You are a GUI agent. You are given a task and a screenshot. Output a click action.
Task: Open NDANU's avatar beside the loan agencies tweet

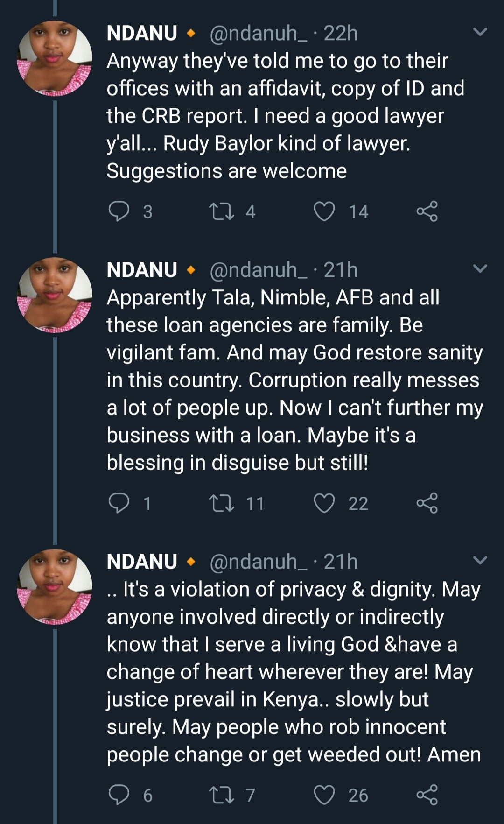click(x=55, y=295)
